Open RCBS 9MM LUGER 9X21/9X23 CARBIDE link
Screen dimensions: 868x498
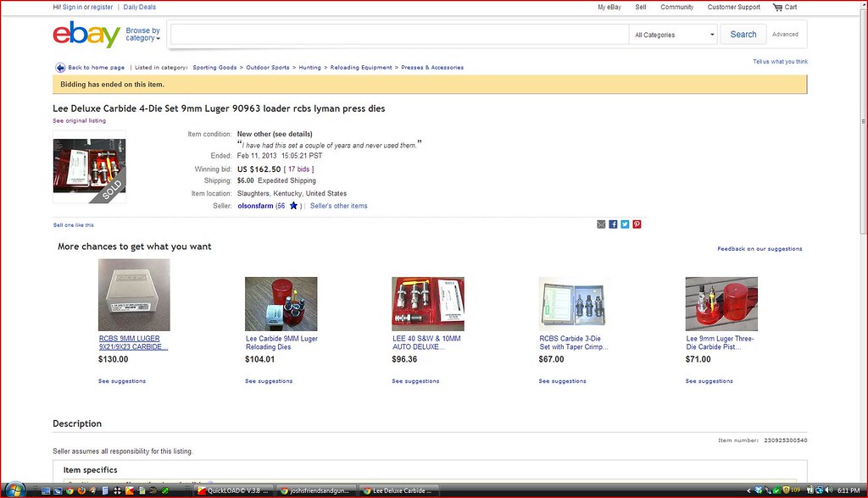(133, 342)
